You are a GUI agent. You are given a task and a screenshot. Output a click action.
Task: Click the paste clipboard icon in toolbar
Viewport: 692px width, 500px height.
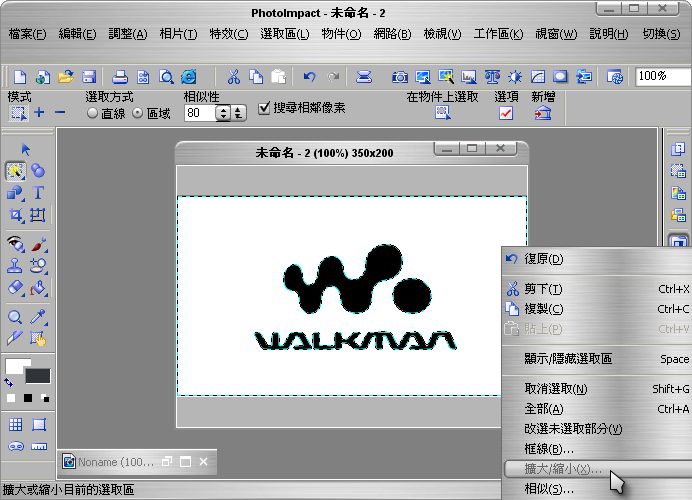[278, 77]
